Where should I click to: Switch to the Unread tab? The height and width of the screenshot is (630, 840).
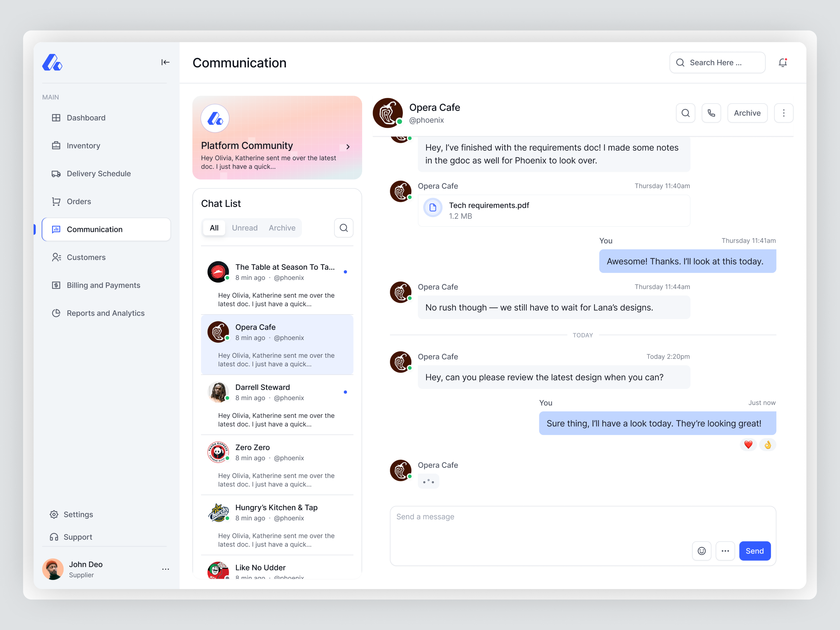click(x=245, y=228)
